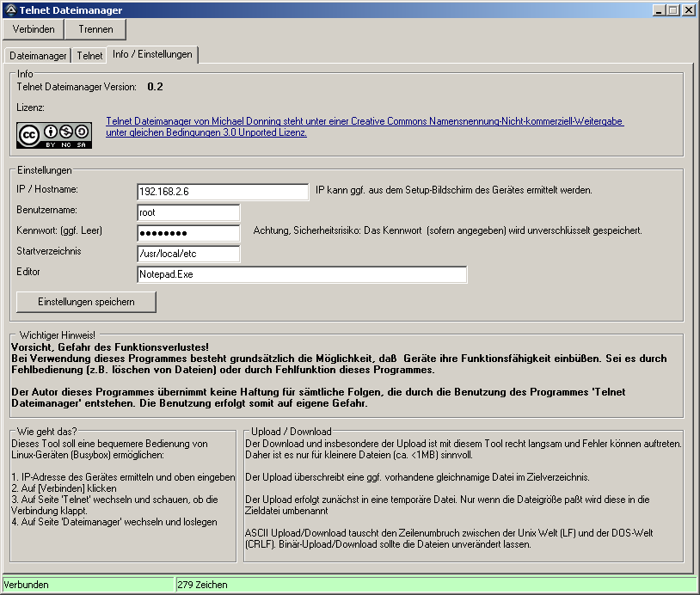Click into the Benutzername field

tap(187, 212)
